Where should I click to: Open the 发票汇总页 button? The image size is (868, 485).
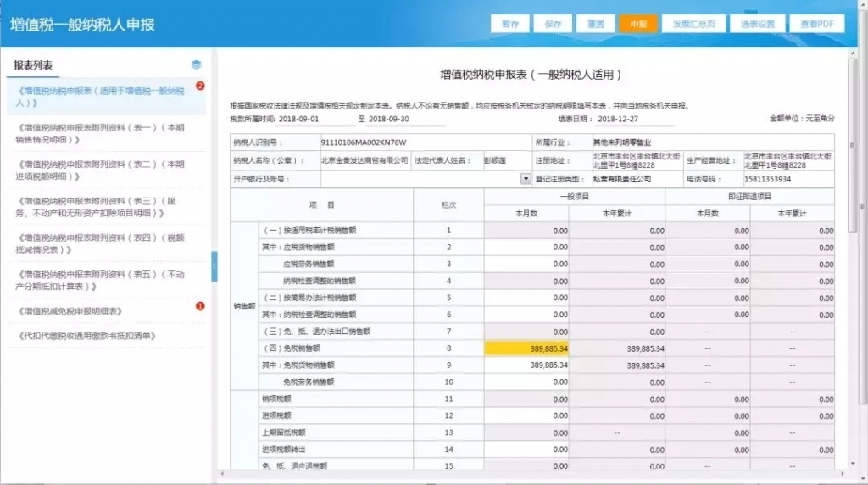pos(693,24)
